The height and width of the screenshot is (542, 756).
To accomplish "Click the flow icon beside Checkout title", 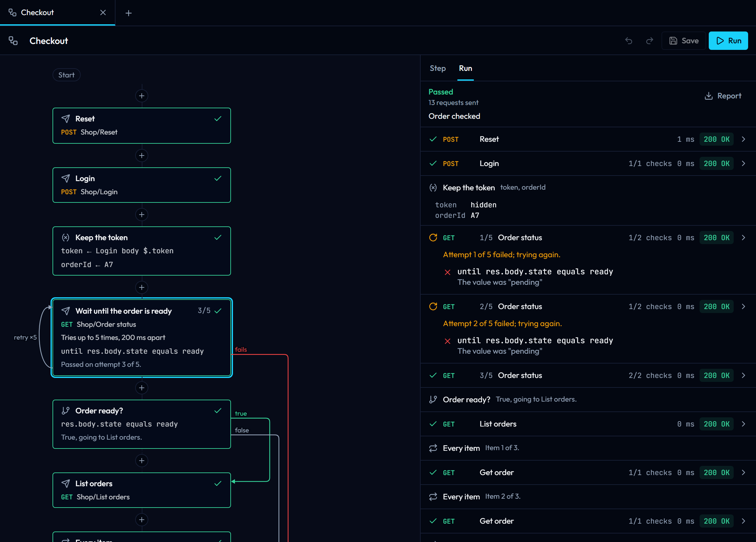I will click(x=13, y=41).
